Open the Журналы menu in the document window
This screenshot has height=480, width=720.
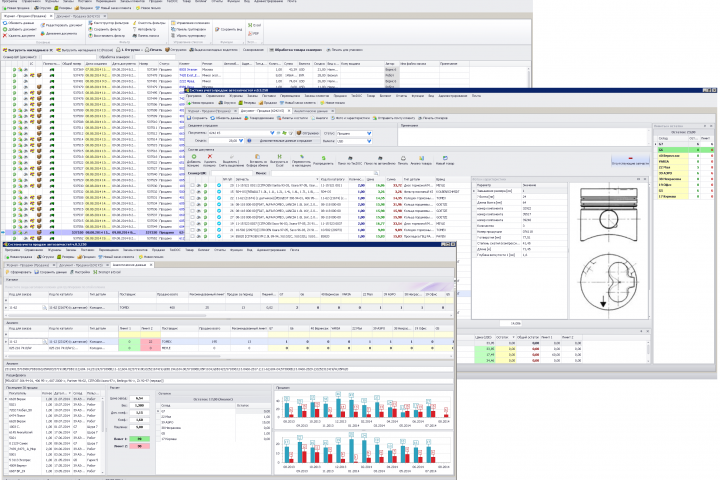(236, 96)
